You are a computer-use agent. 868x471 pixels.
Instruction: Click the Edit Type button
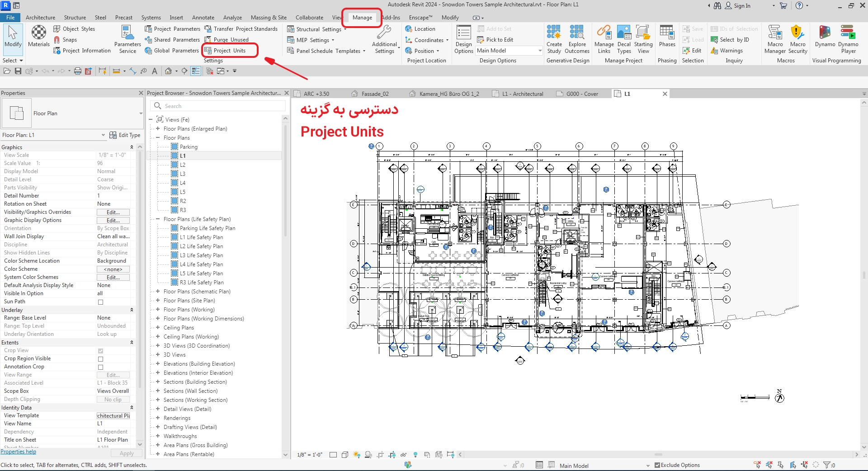pyautogui.click(x=125, y=135)
